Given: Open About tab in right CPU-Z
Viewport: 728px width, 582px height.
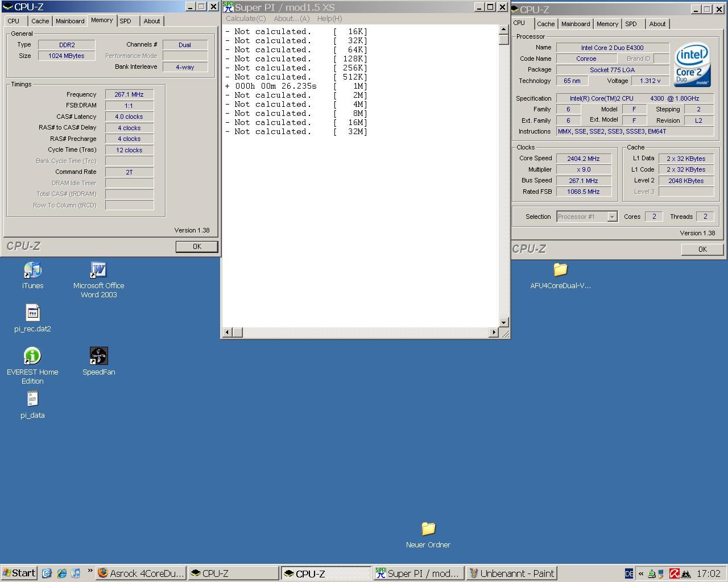Looking at the screenshot, I should 657,24.
